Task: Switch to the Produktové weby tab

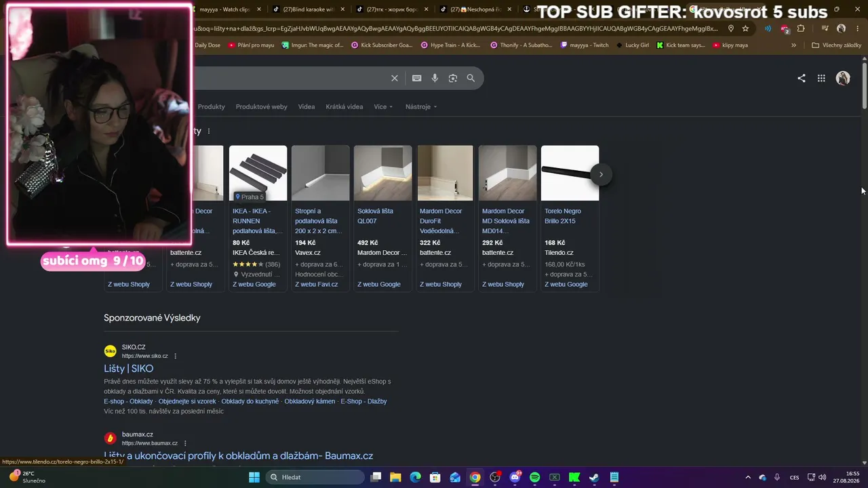Action: tap(262, 106)
